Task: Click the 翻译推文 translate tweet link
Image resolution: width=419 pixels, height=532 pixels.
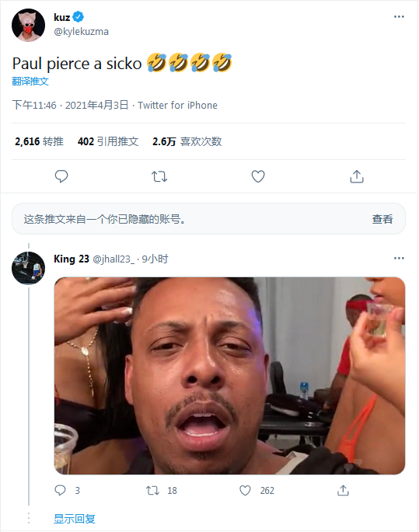Action: coord(30,81)
